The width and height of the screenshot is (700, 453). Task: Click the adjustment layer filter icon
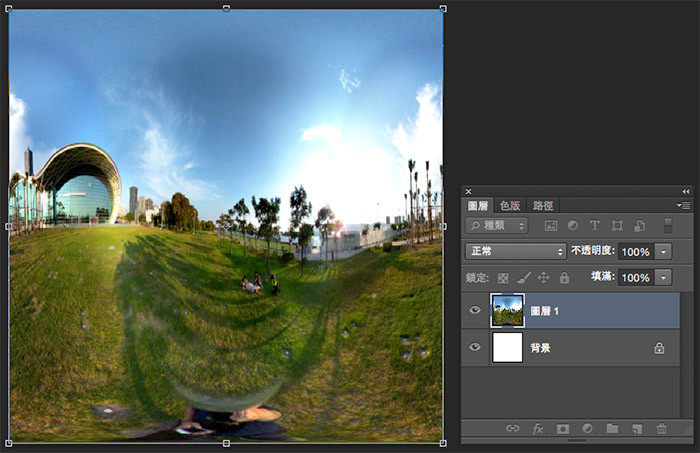click(x=572, y=226)
